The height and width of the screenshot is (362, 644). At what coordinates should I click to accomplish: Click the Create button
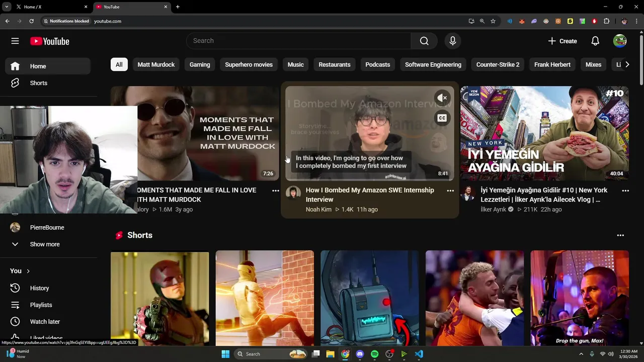[562, 41]
